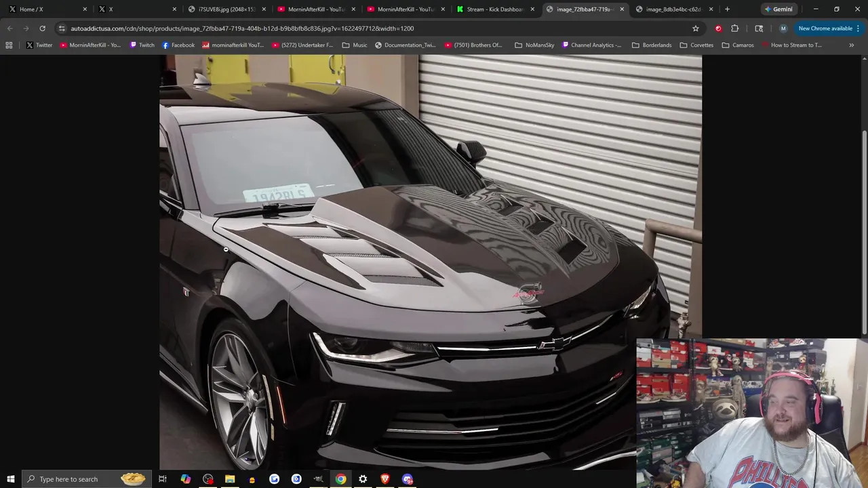Viewport: 868px width, 488px height.
Task: Expand the Borderlands bookmark folder
Action: (652, 45)
